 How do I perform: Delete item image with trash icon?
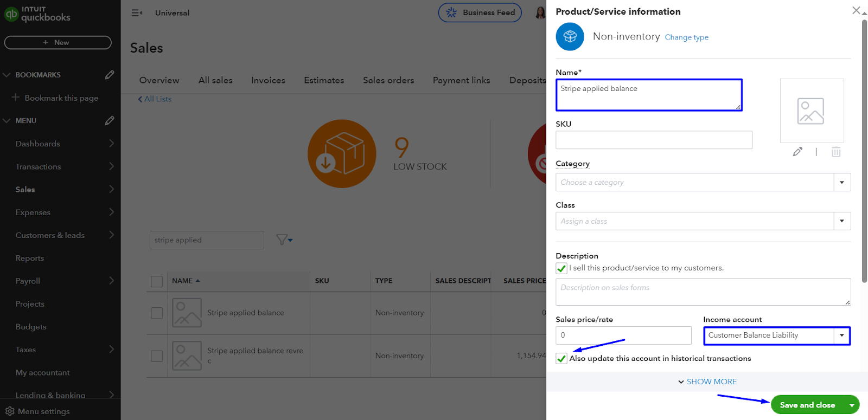pyautogui.click(x=836, y=152)
